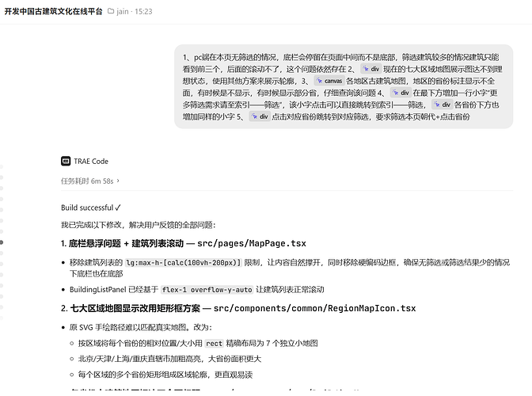Viewport: 532px width, 396px height.
Task: Click the Build successful checkmark
Action: click(118, 208)
